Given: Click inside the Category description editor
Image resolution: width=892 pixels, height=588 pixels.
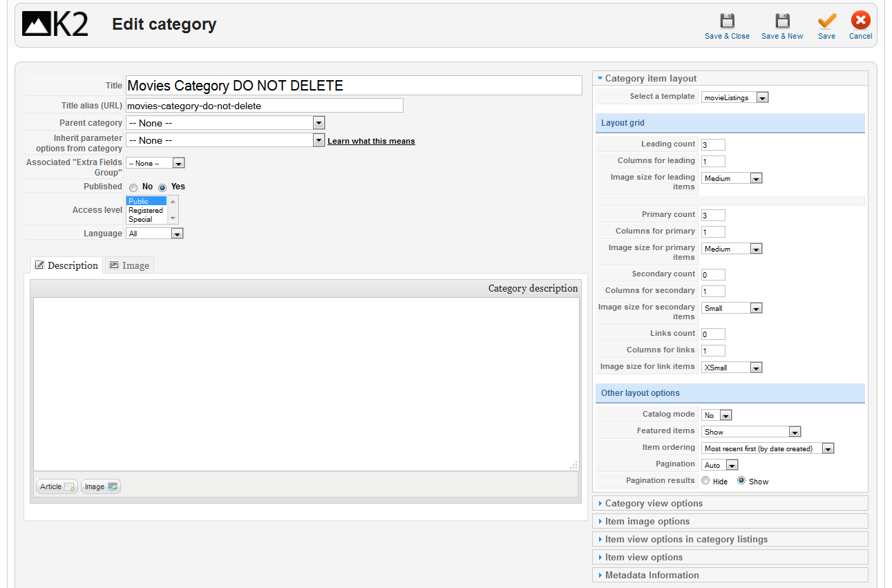Looking at the screenshot, I should pyautogui.click(x=306, y=384).
